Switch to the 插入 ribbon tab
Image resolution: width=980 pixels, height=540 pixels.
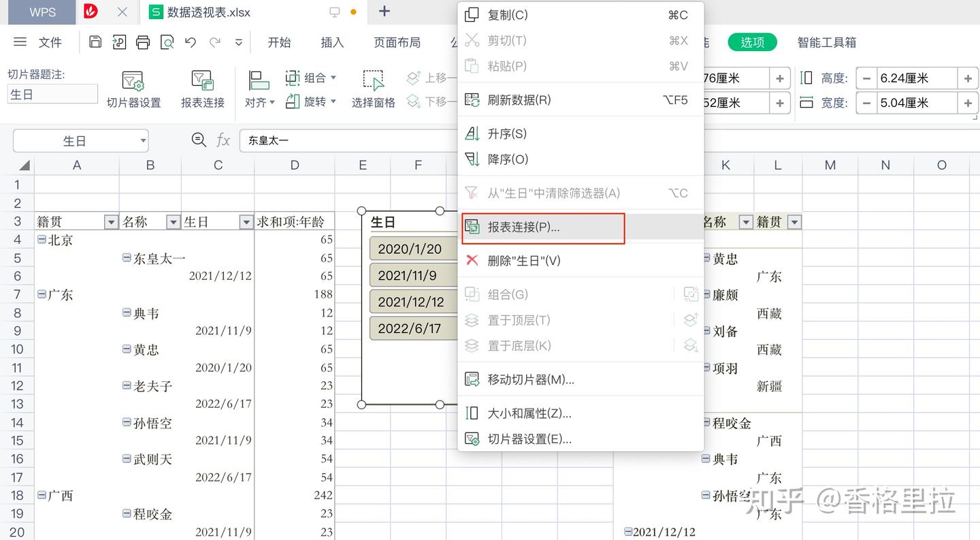coord(332,42)
